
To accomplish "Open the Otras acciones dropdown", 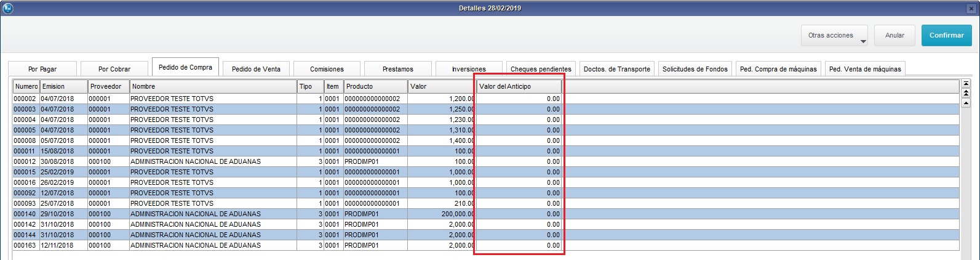I will tap(834, 36).
